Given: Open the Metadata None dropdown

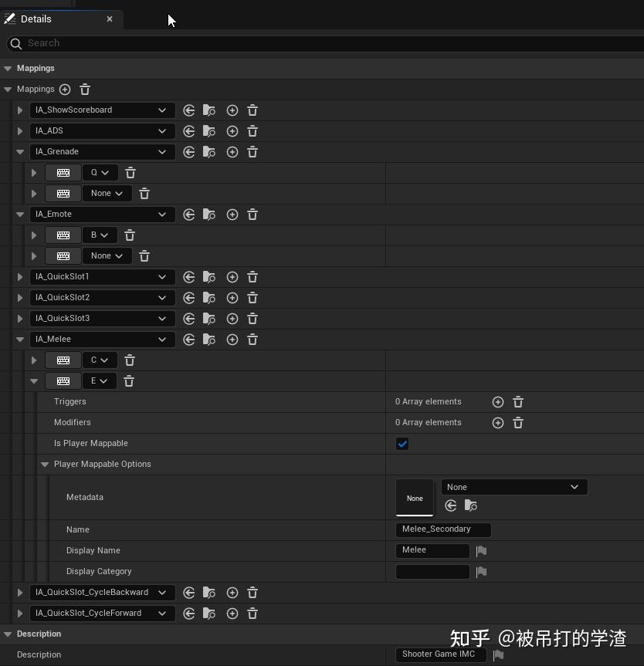Looking at the screenshot, I should (514, 487).
